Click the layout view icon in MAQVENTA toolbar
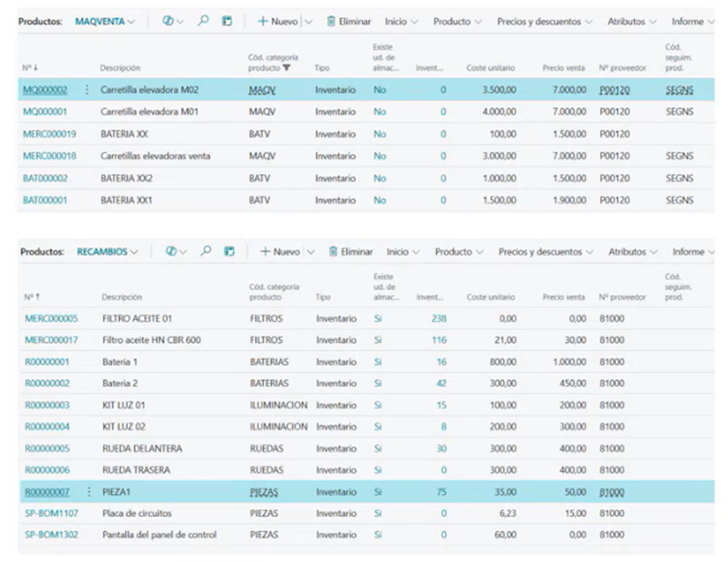 click(227, 20)
